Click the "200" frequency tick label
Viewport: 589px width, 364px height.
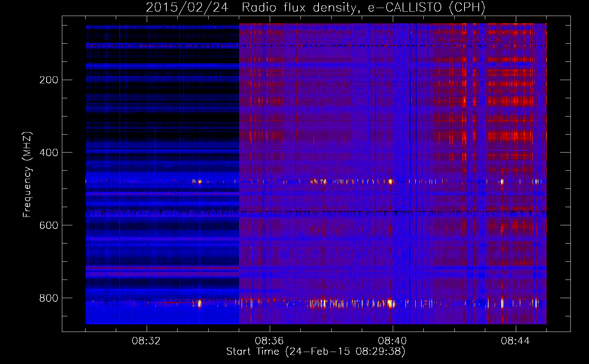(48, 80)
